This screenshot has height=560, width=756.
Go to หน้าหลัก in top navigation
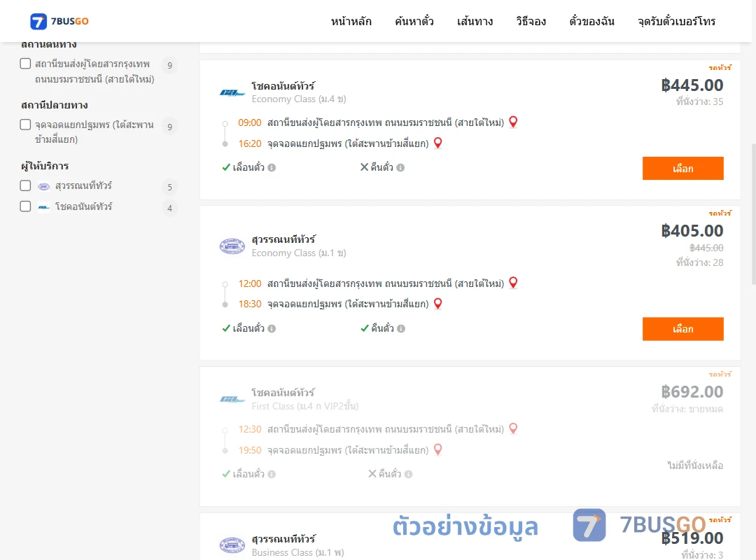click(x=351, y=21)
